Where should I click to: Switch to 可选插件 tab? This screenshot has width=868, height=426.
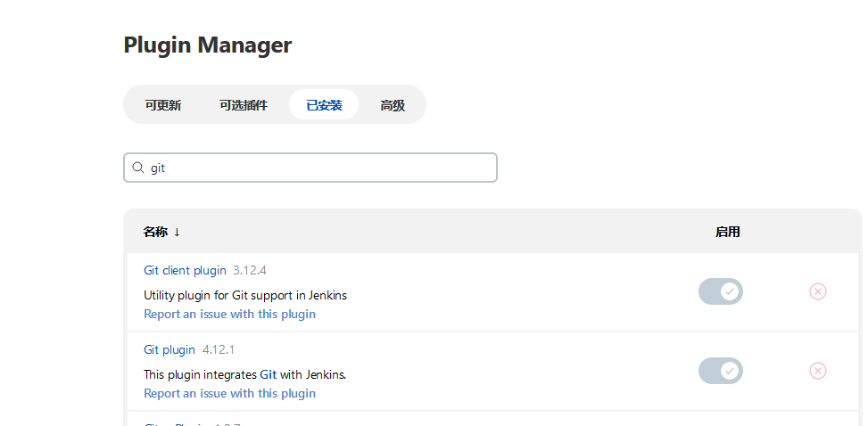pos(244,104)
